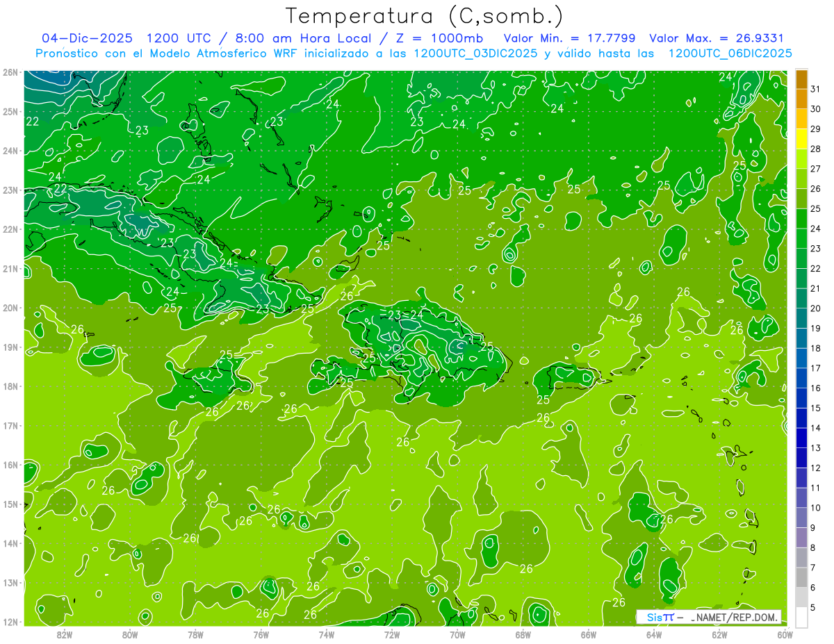Click the dark orange swatch above label 31
The width and height of the screenshot is (834, 644).
tap(801, 79)
